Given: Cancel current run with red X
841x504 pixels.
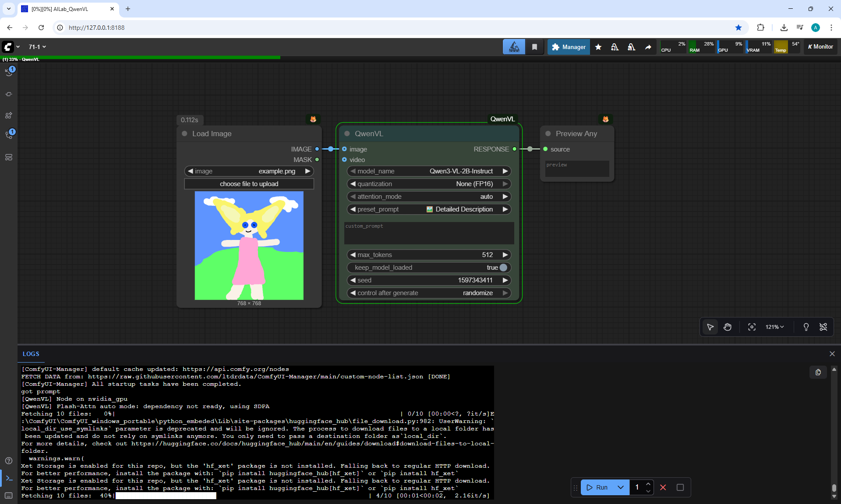Looking at the screenshot, I should point(663,487).
